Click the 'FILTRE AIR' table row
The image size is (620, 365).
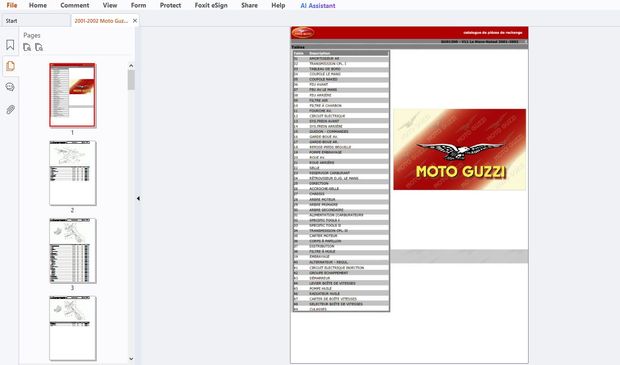(341, 100)
